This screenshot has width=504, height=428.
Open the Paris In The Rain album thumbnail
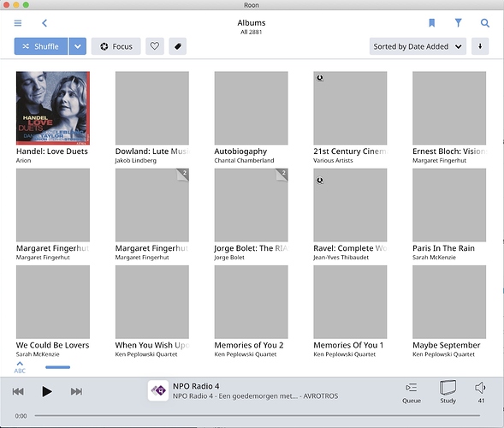click(449, 205)
